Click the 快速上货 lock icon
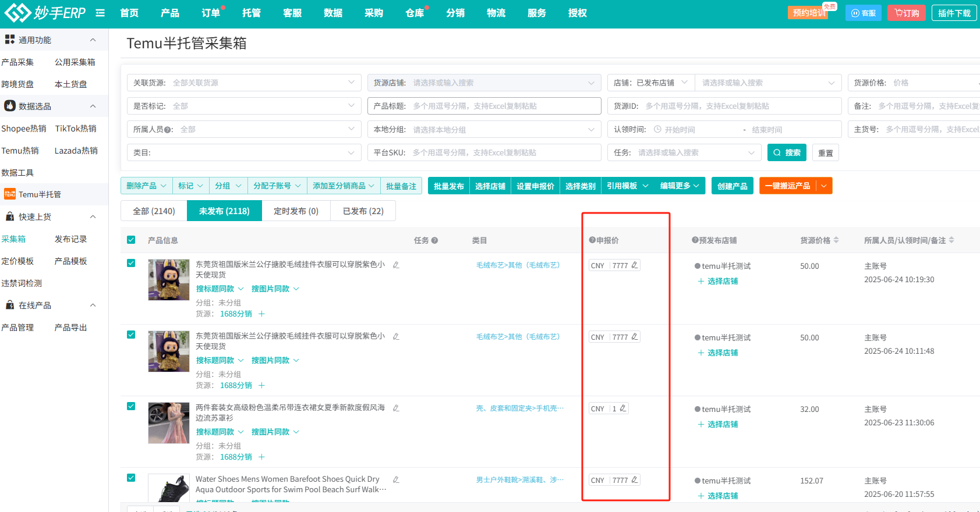980x512 pixels. click(x=10, y=216)
